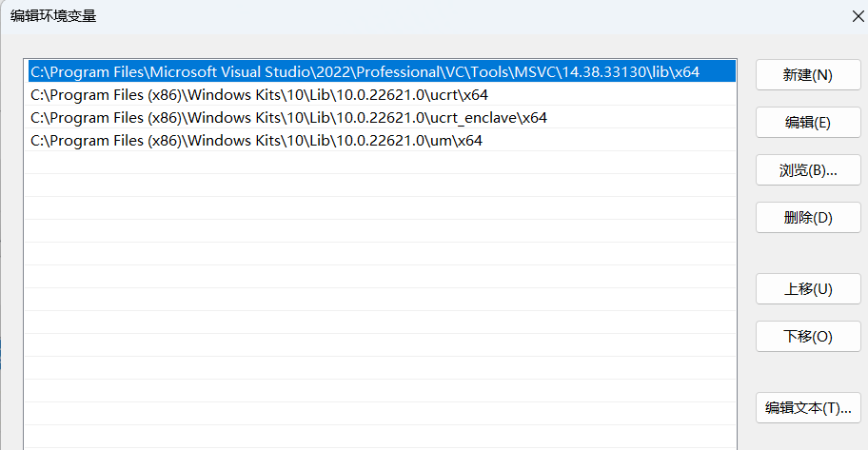
Task: Click the 编辑(E) button
Action: point(808,123)
